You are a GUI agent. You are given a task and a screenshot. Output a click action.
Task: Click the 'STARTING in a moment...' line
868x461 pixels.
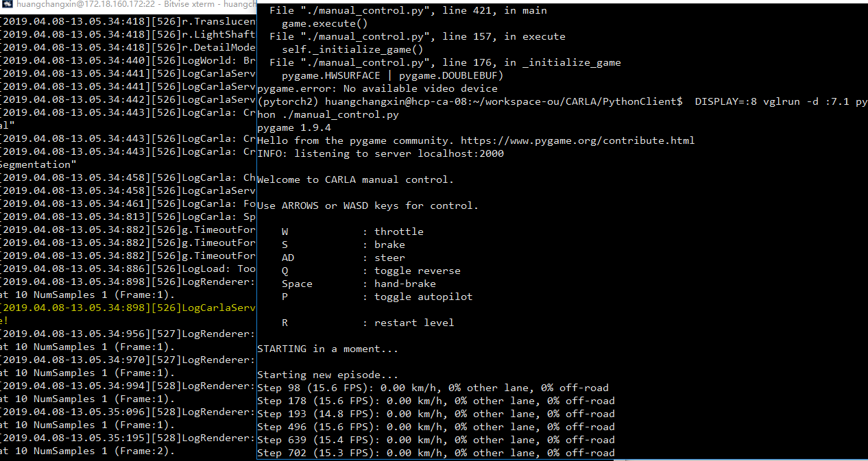[x=327, y=349]
